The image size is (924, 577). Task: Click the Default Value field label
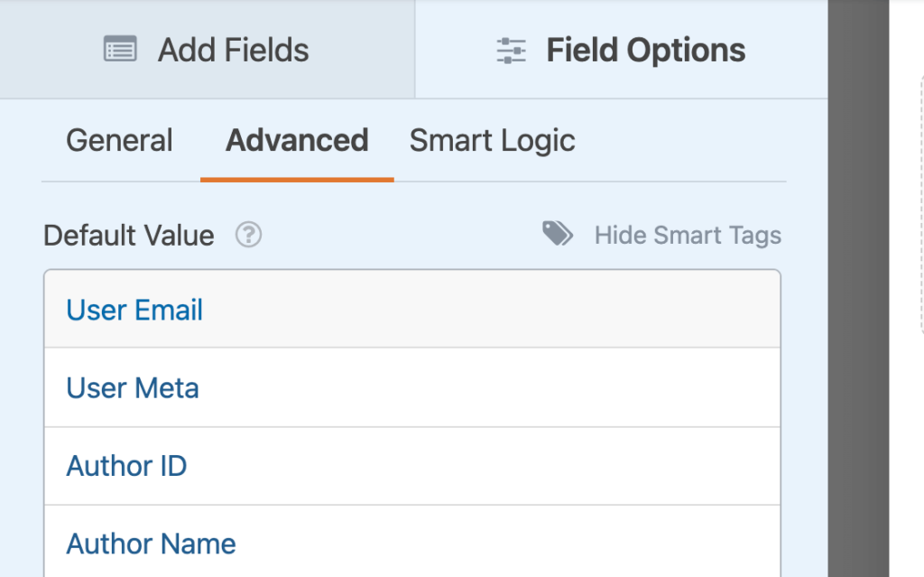coord(129,235)
